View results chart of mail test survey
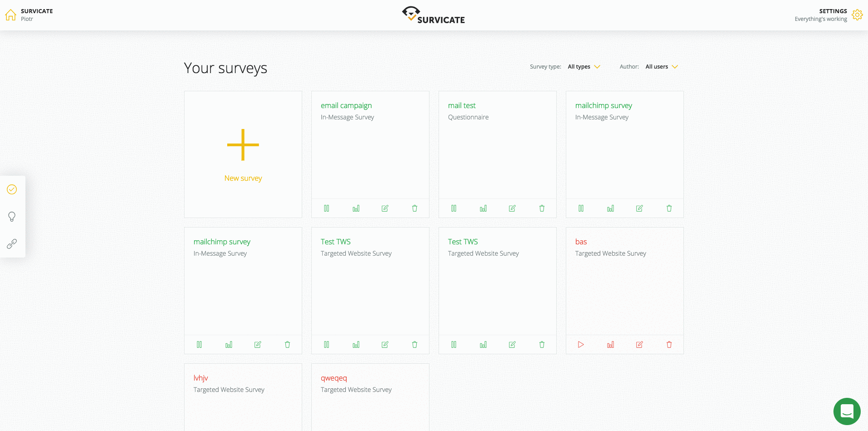The width and height of the screenshot is (868, 431). click(483, 208)
